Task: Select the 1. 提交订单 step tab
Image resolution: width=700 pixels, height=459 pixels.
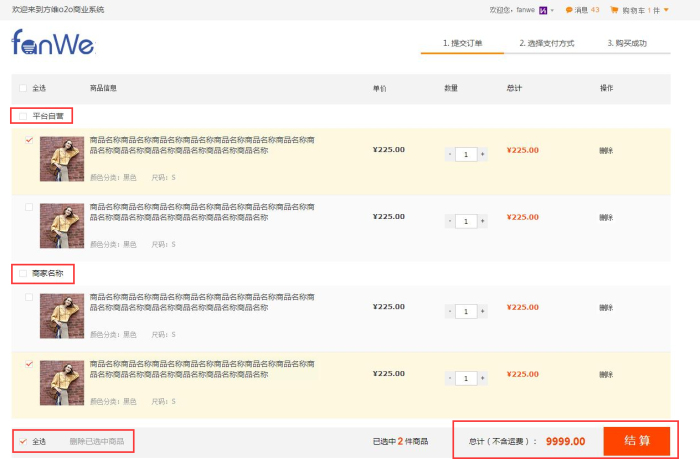Action: pos(462,43)
